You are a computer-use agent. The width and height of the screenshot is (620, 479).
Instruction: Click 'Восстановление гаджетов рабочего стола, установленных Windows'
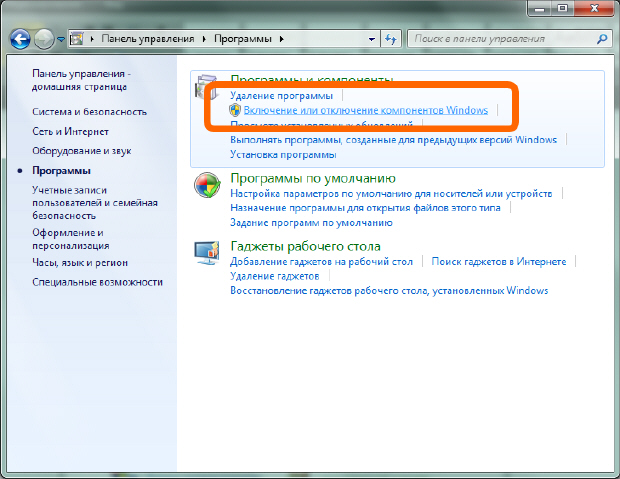pos(389,291)
